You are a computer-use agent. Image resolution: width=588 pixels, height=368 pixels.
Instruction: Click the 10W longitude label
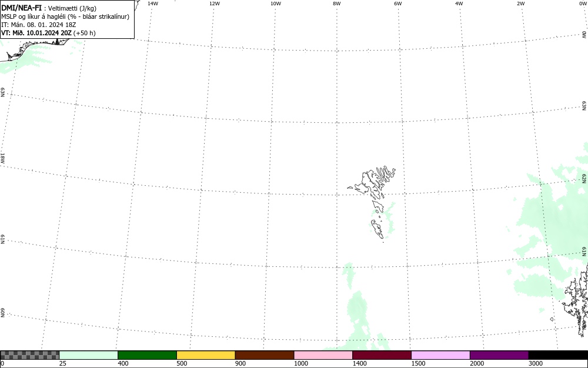(x=276, y=4)
